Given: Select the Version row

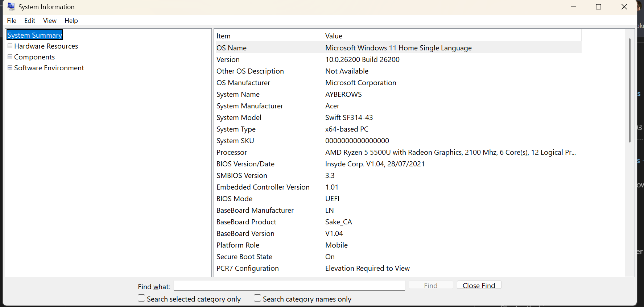Looking at the screenshot, I should [398, 59].
